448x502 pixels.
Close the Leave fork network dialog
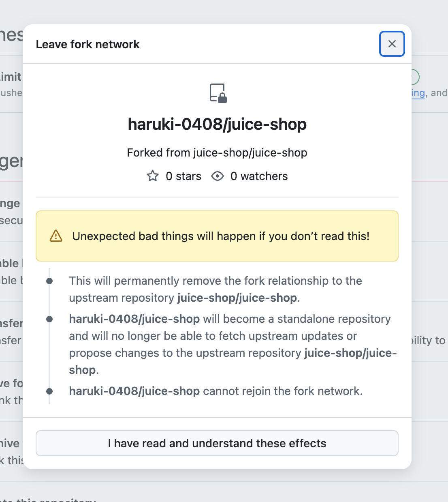point(392,44)
